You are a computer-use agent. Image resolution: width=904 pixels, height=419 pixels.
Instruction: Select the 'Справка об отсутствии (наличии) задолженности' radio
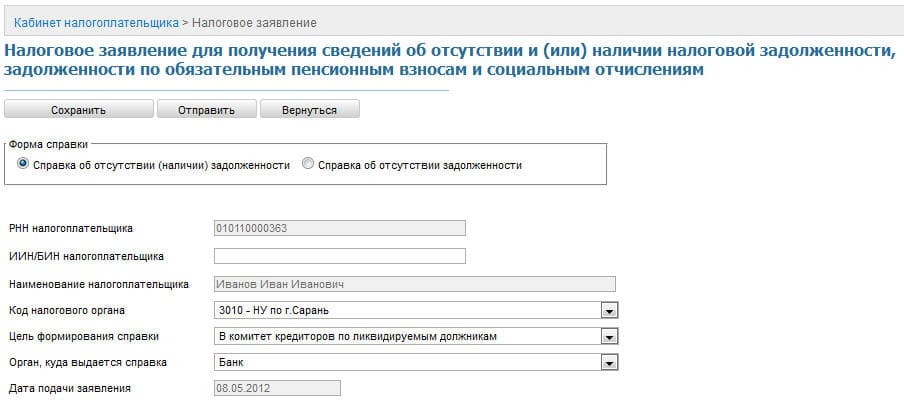tap(24, 165)
